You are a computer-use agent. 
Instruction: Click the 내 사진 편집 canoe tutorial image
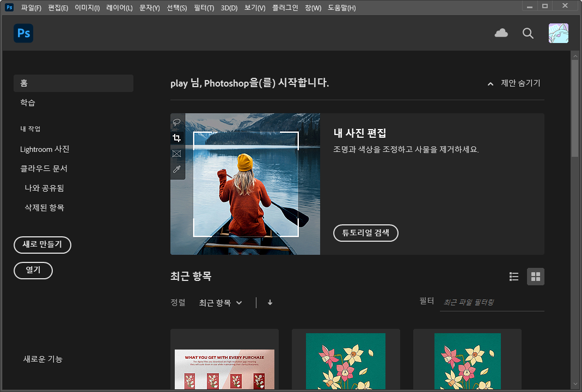tap(245, 184)
